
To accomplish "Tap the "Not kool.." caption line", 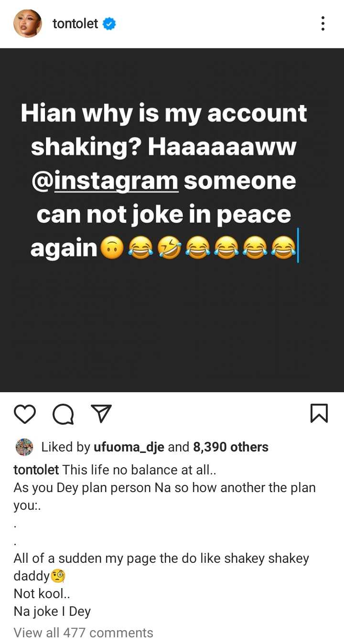I will pyautogui.click(x=38, y=593).
